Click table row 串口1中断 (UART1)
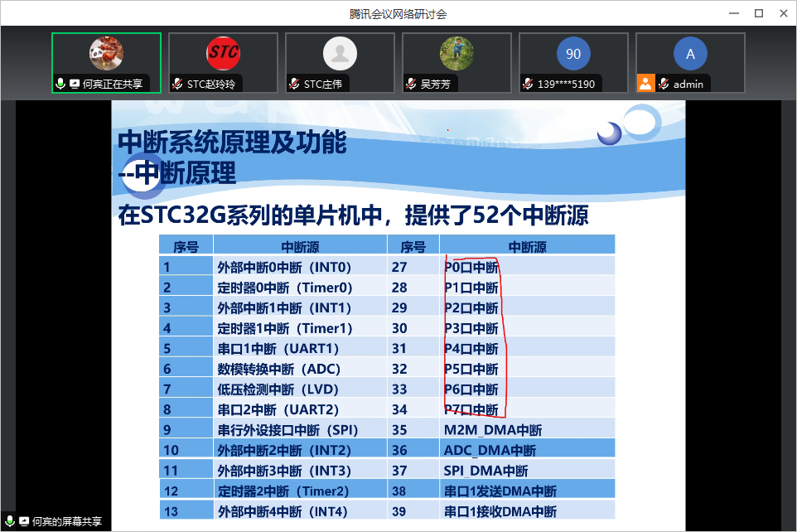The width and height of the screenshot is (797, 532). click(273, 348)
